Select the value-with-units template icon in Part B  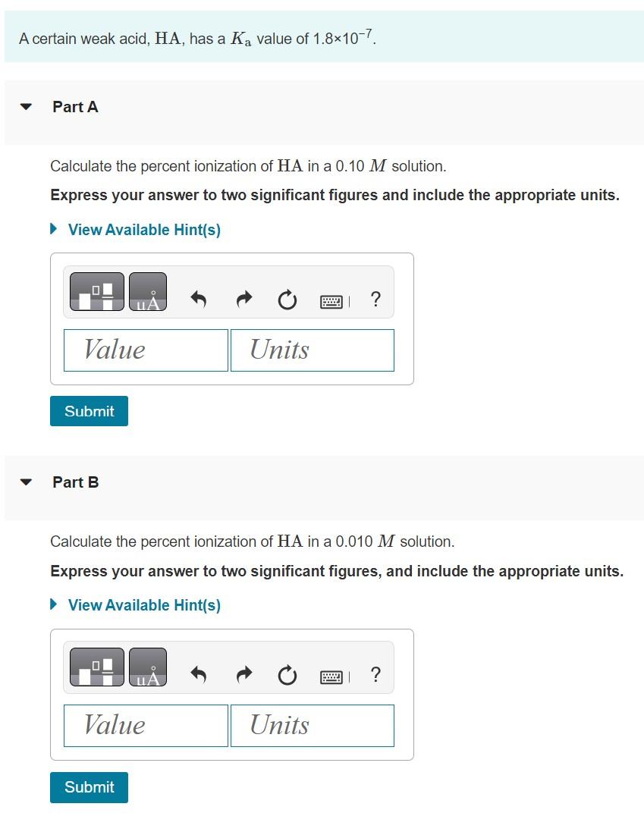click(x=96, y=666)
